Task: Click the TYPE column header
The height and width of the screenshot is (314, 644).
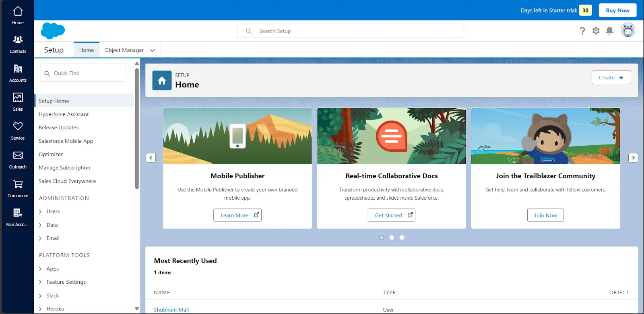Action: tap(389, 293)
